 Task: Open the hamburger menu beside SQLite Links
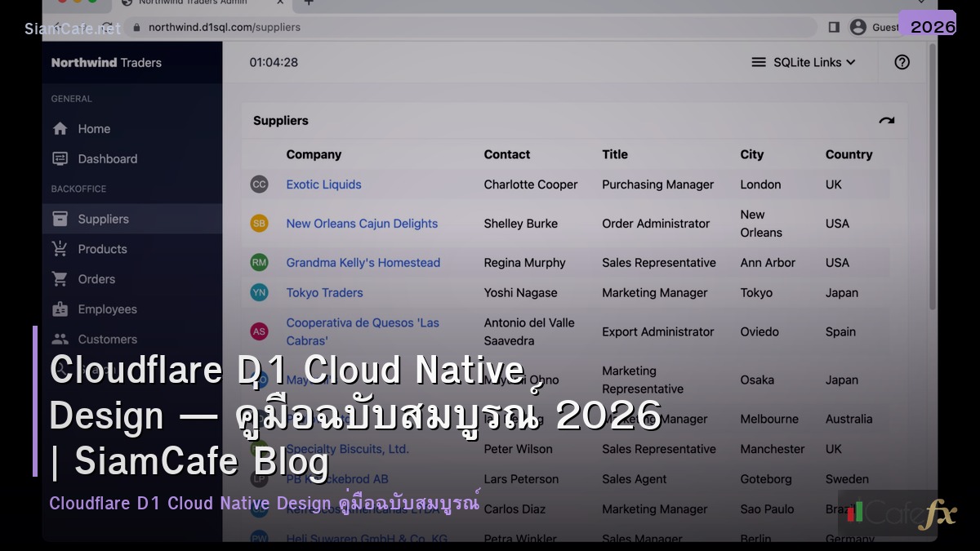click(x=759, y=62)
